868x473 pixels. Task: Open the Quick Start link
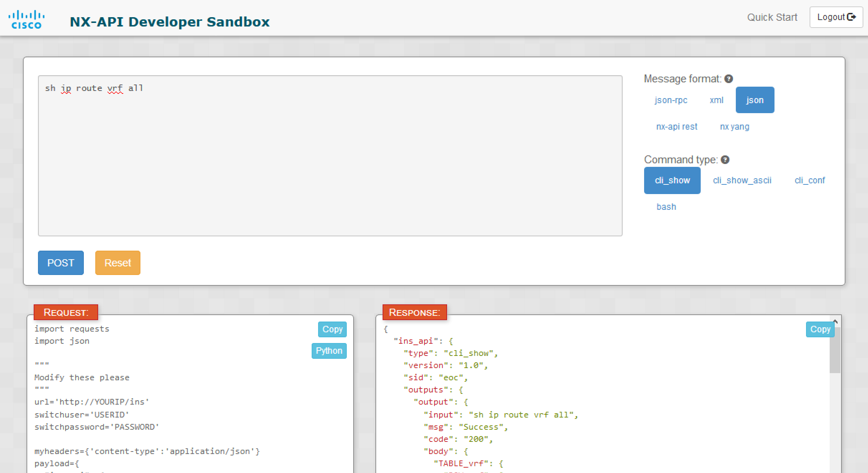point(772,17)
